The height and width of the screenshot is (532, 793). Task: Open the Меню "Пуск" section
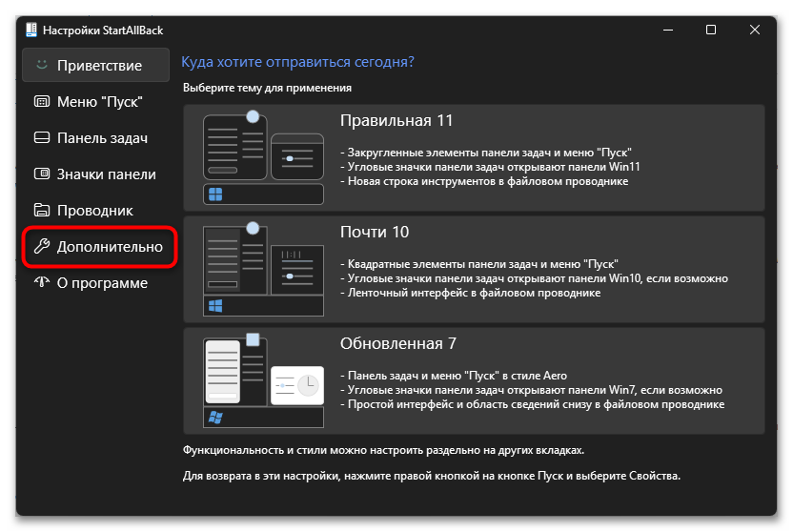(95, 101)
